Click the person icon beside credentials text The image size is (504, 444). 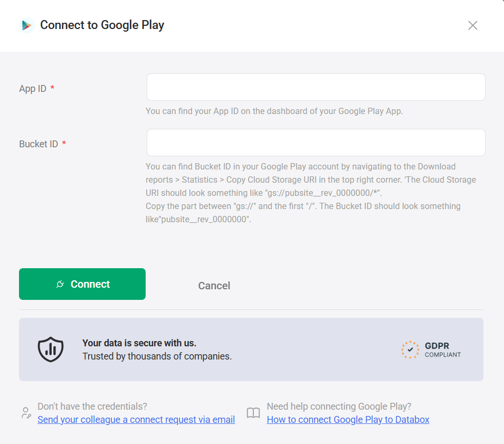coord(26,413)
